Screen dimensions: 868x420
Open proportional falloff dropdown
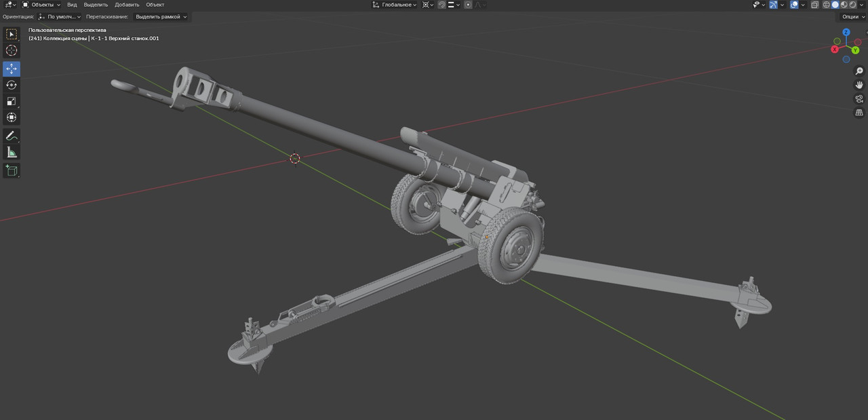pos(480,5)
